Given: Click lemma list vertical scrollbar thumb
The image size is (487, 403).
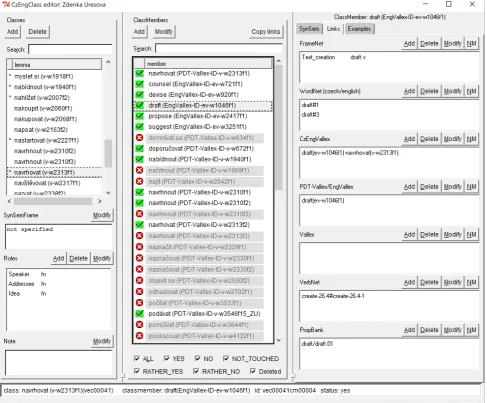Looking at the screenshot, I should click(108, 153).
